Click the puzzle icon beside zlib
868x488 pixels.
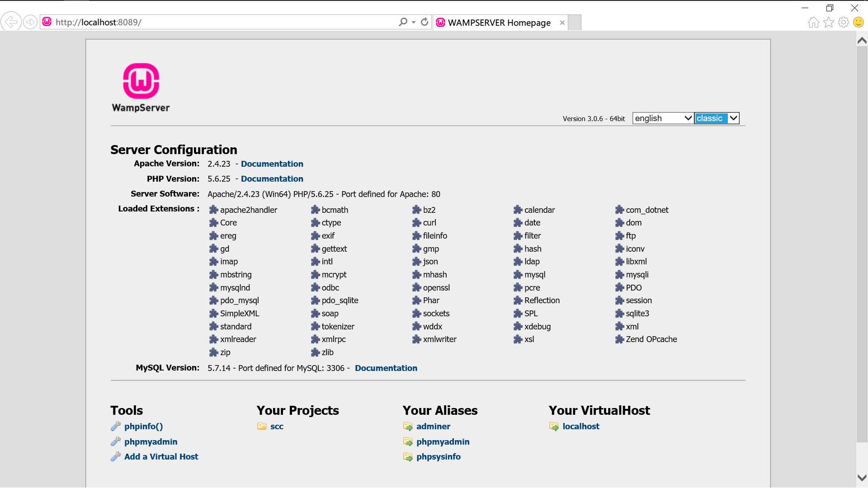point(315,352)
